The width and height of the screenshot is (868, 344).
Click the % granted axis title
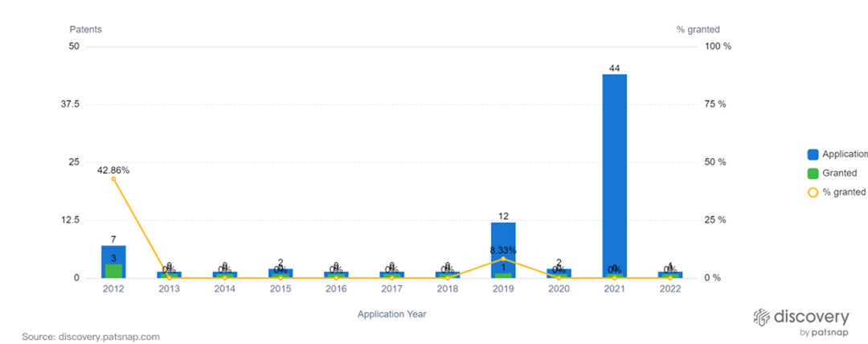coord(698,29)
